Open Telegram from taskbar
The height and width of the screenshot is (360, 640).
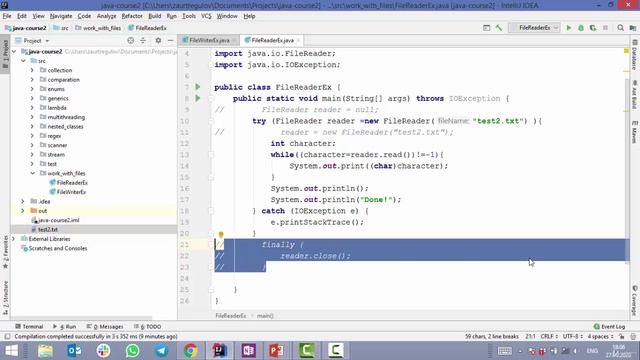[161, 351]
